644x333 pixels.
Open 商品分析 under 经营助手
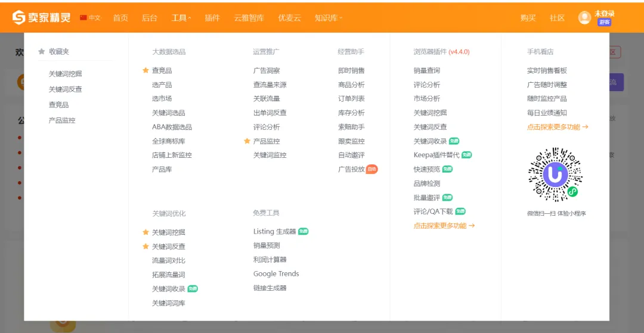[351, 85]
